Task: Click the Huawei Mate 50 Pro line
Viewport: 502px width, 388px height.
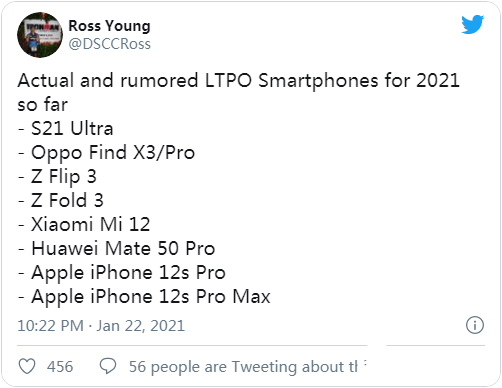Action: tap(116, 248)
